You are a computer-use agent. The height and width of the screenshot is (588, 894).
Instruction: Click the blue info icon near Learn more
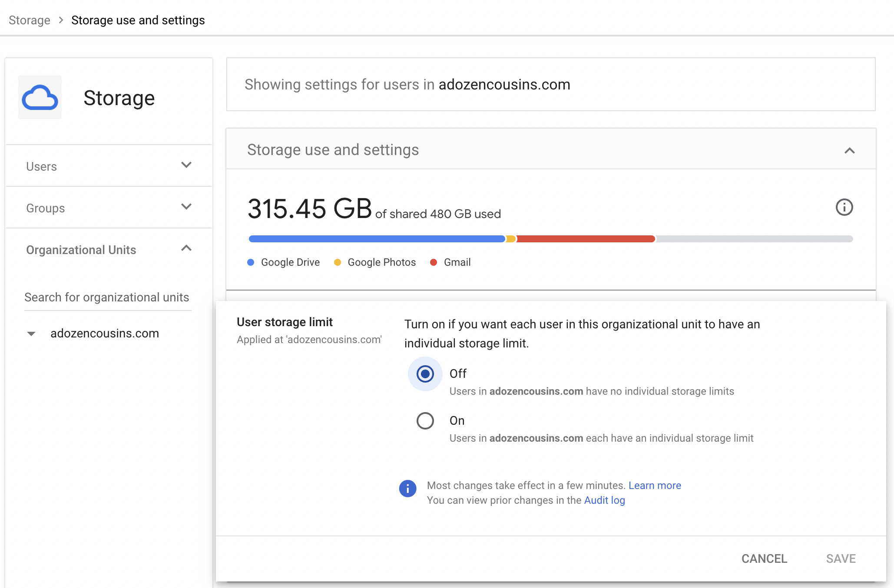tap(407, 489)
